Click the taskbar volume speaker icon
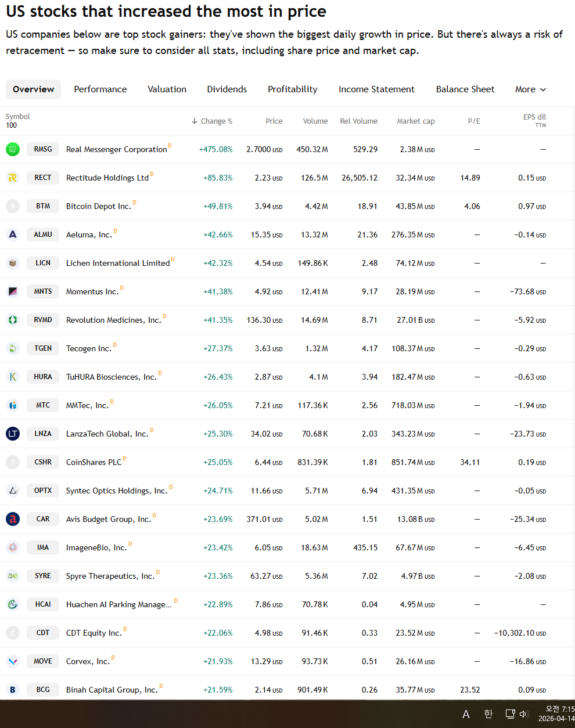Viewport: 575px width, 728px height. (x=523, y=714)
